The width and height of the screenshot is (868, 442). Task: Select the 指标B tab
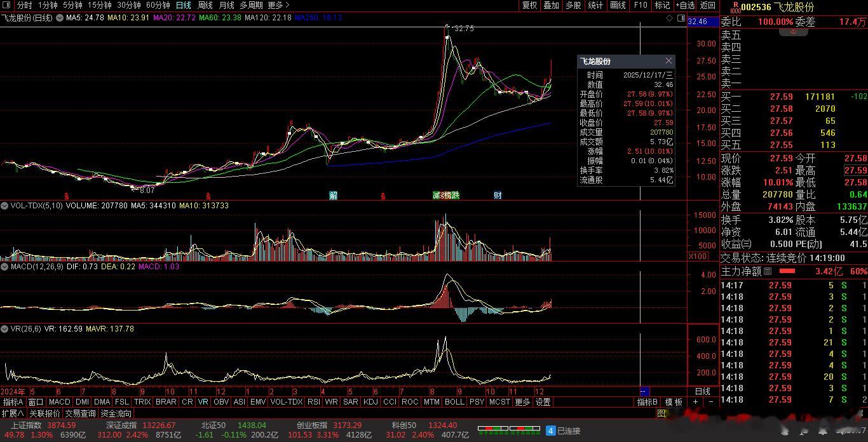(x=648, y=402)
